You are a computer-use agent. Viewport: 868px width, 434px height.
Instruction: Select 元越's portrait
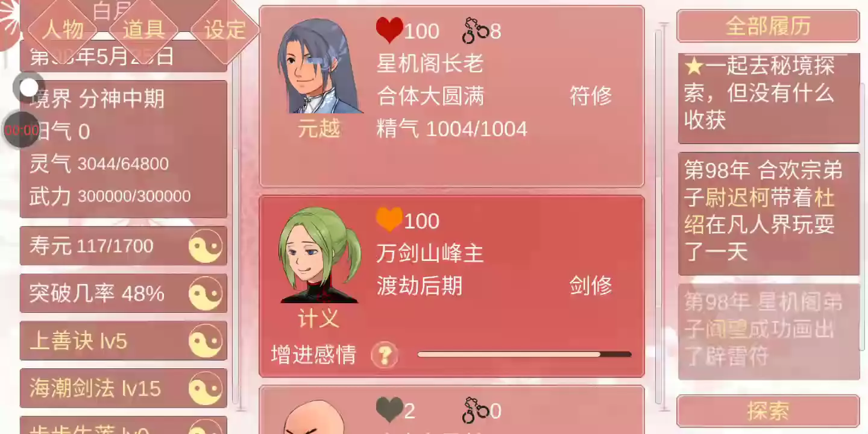(319, 66)
